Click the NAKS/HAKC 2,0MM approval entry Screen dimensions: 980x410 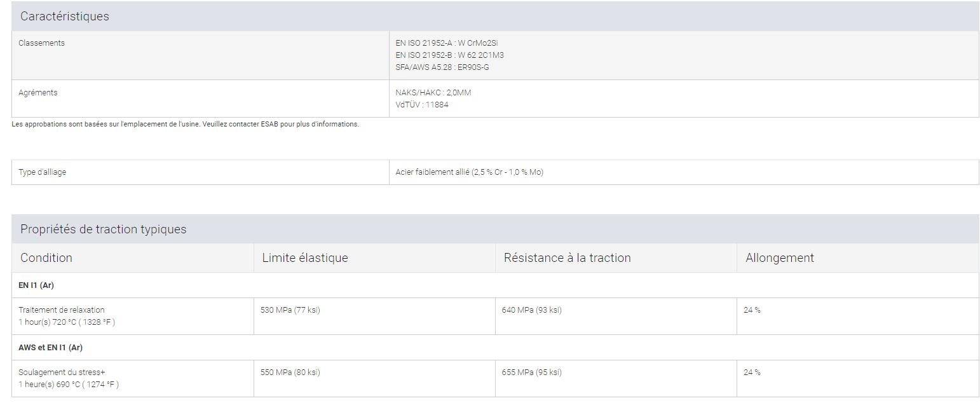pos(433,93)
